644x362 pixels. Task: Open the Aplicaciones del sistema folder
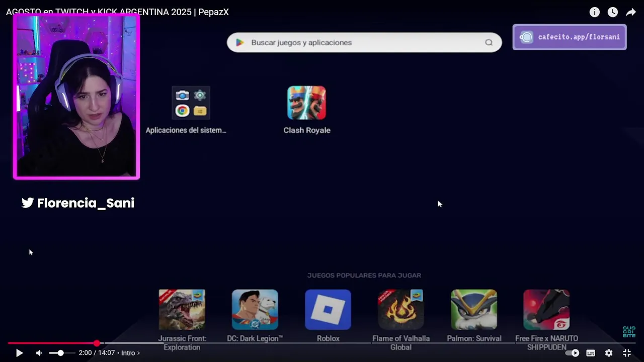coord(191,103)
